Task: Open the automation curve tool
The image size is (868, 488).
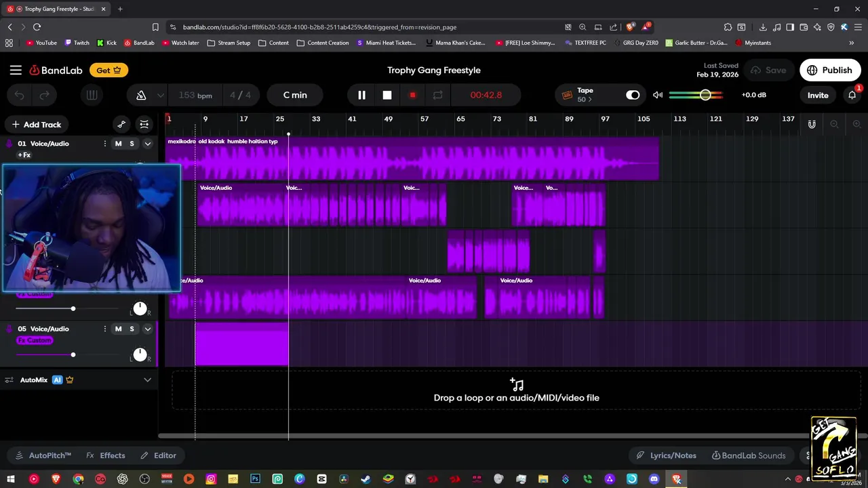Action: [x=121, y=124]
